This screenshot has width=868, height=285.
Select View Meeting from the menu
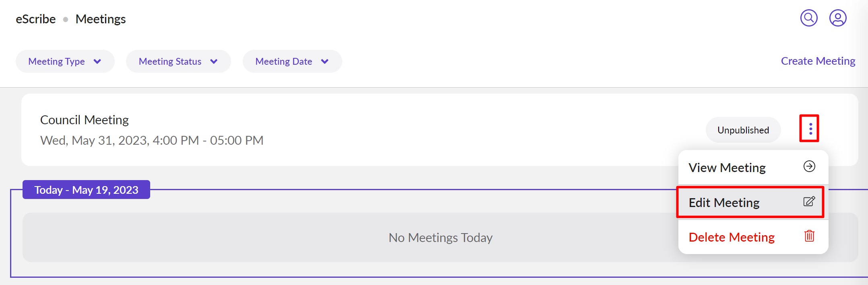pos(727,167)
